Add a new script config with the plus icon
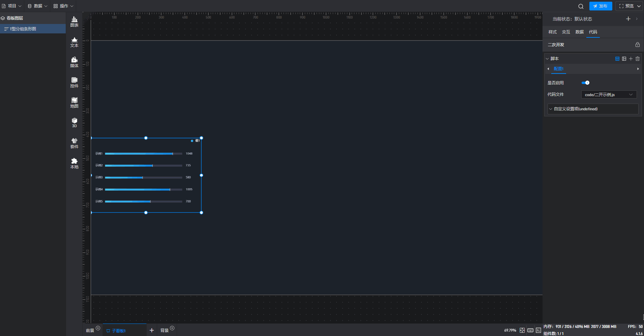644x336 pixels. coord(631,59)
